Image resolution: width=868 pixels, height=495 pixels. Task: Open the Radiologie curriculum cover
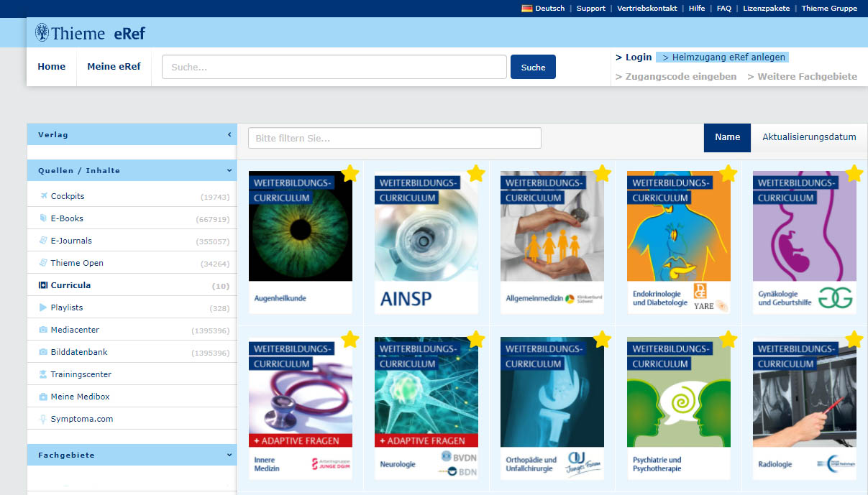click(x=805, y=408)
